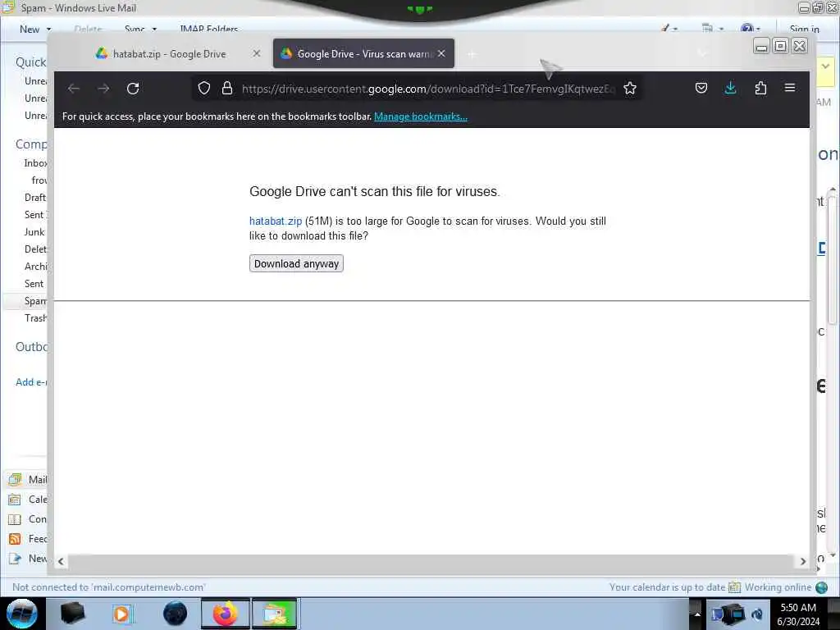Open Windows Live Mail taskbar icon

click(276, 614)
